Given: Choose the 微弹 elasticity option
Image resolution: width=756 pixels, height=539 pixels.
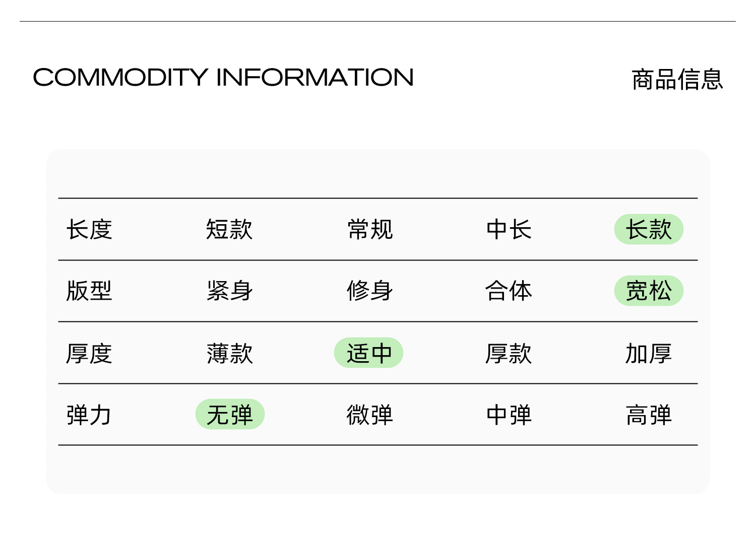Looking at the screenshot, I should pyautogui.click(x=369, y=415).
